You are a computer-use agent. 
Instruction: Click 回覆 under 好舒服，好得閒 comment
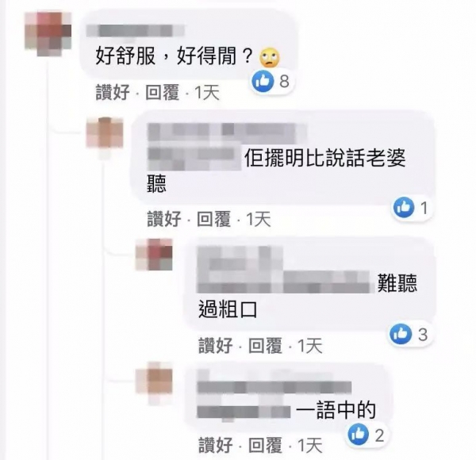click(x=162, y=92)
